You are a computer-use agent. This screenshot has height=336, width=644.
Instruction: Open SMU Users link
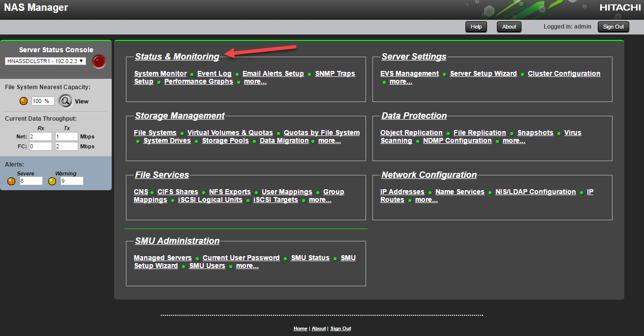pyautogui.click(x=207, y=266)
